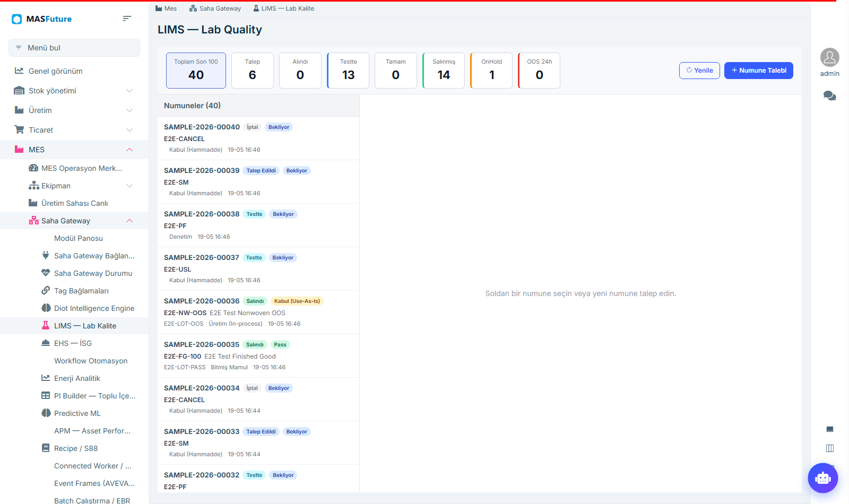Click the Mes breadcrumb tab
Screen dimensions: 849x504
coord(166,8)
